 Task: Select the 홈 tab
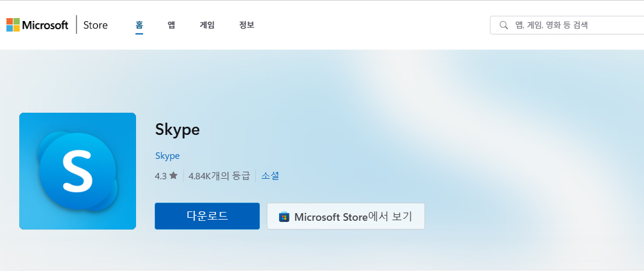[x=139, y=25]
